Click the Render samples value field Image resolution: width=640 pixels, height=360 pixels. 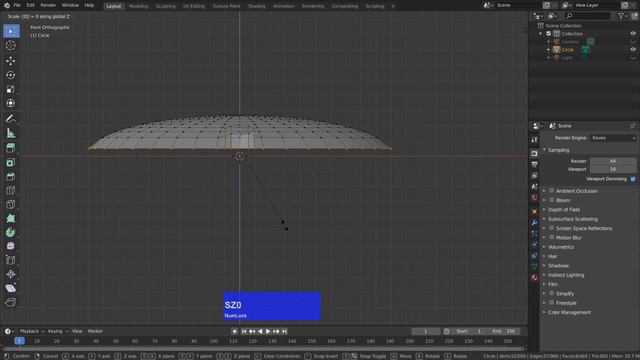tap(613, 161)
